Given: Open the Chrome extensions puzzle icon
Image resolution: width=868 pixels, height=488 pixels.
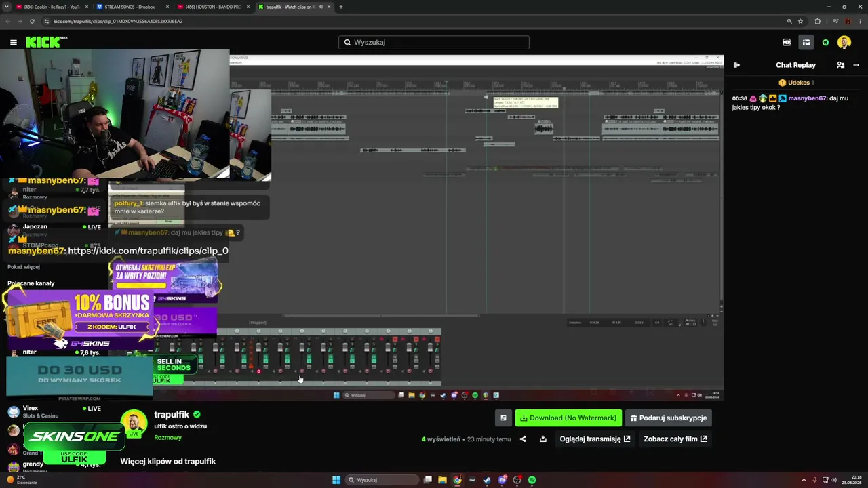Looking at the screenshot, I should pyautogui.click(x=817, y=21).
